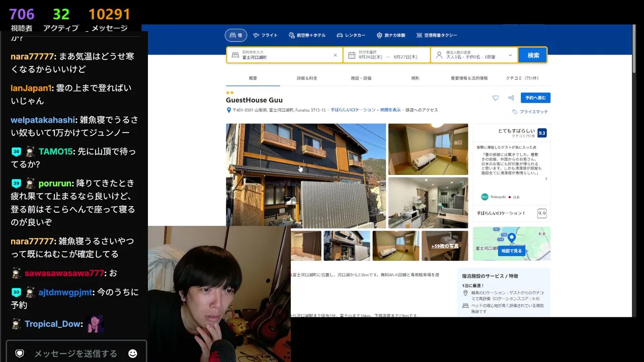Click the shield icon in chat box
Viewport: 644px width, 362px height.
pyautogui.click(x=20, y=353)
